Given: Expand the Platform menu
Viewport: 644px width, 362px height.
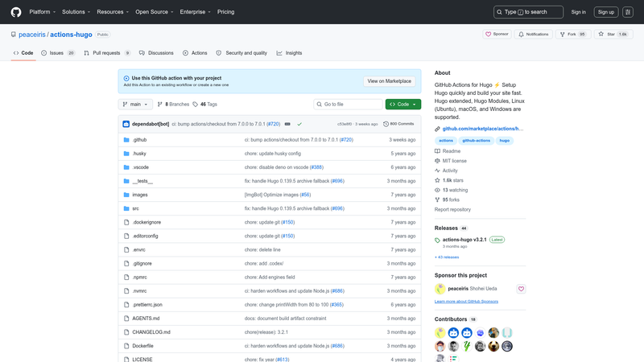Looking at the screenshot, I should coord(43,12).
